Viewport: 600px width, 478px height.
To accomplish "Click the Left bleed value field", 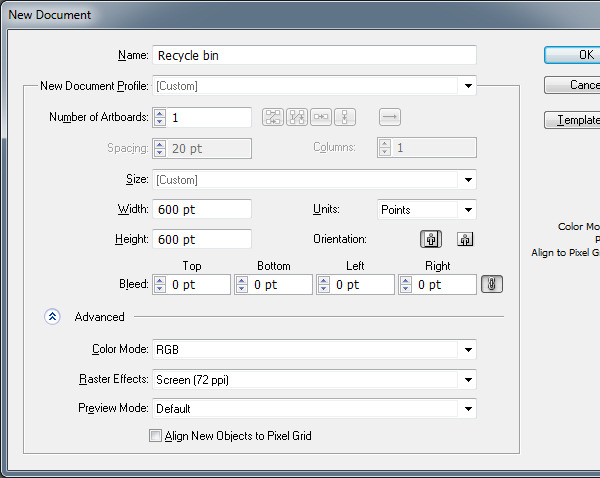I will coord(362,284).
